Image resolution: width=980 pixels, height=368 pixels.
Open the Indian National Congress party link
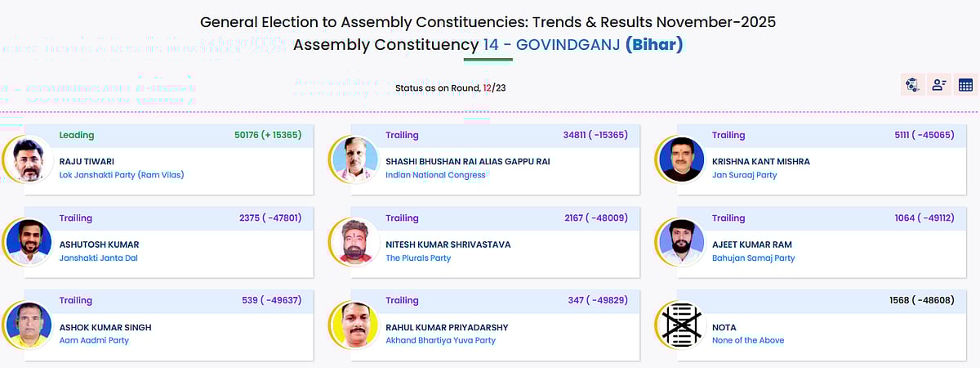point(435,175)
